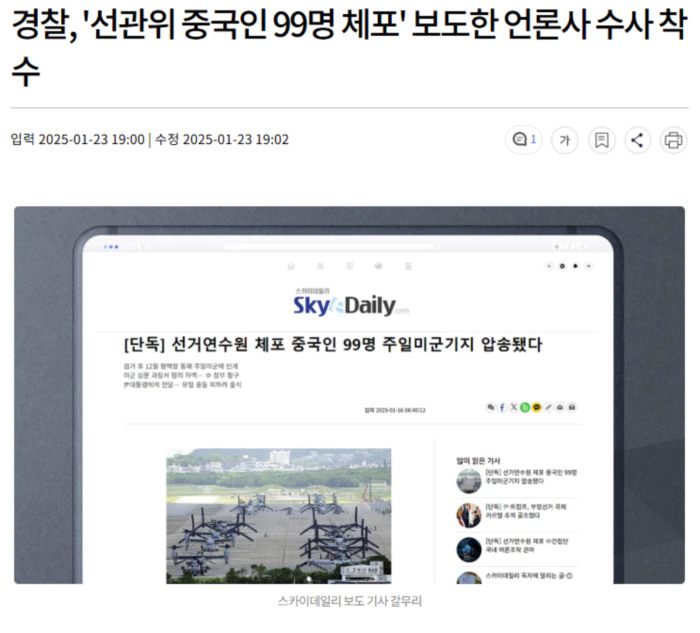This screenshot has height=633, width=700.
Task: Toggle the bookmark icon for this article
Action: click(601, 140)
